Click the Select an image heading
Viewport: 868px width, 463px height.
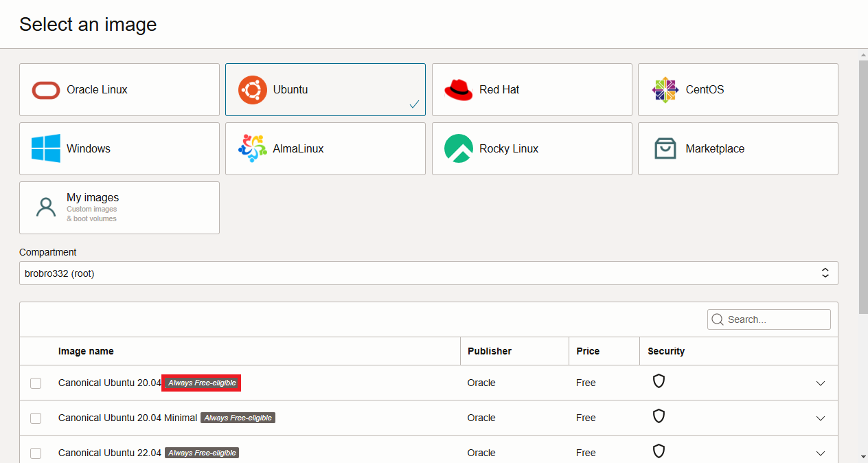point(88,24)
